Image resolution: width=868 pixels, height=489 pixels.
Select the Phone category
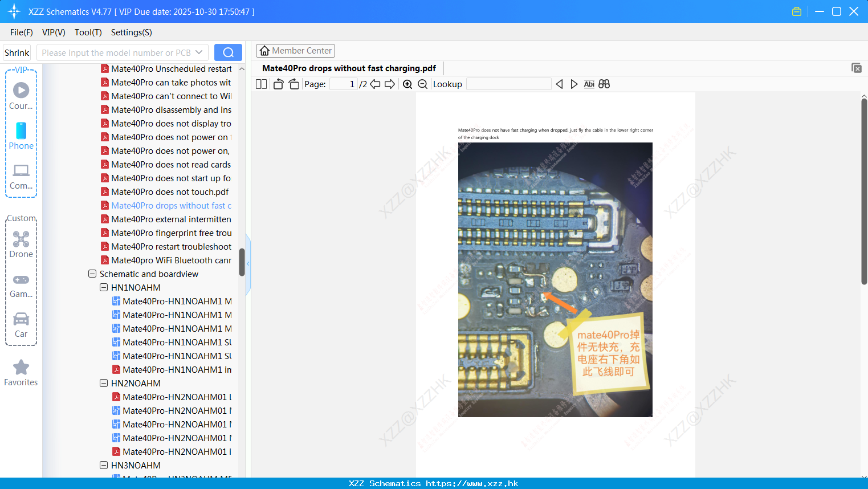[x=21, y=136]
